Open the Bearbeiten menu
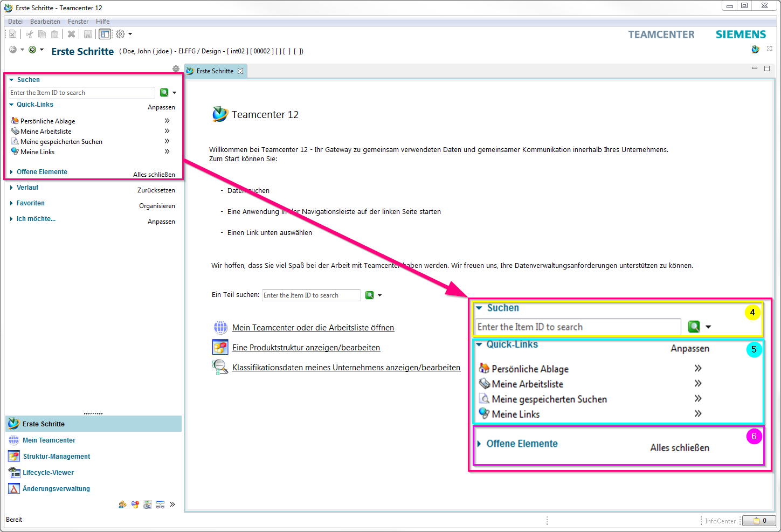Viewport: 781px width, 532px height. click(x=45, y=22)
